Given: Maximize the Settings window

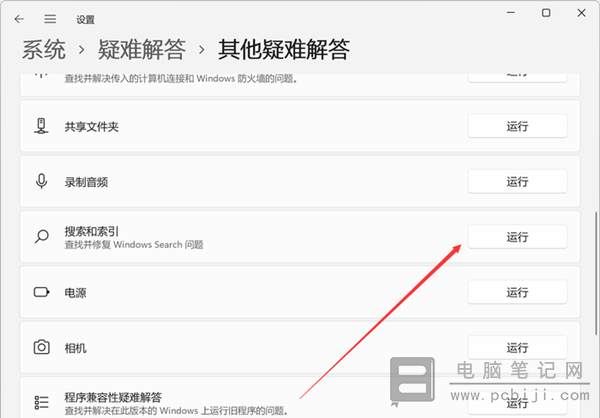Looking at the screenshot, I should [x=546, y=13].
